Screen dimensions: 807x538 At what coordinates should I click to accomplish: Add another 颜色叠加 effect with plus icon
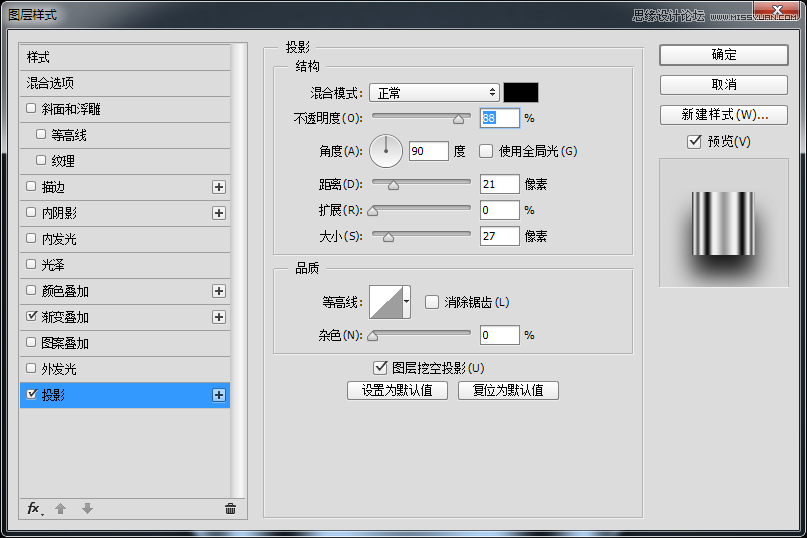tap(219, 291)
